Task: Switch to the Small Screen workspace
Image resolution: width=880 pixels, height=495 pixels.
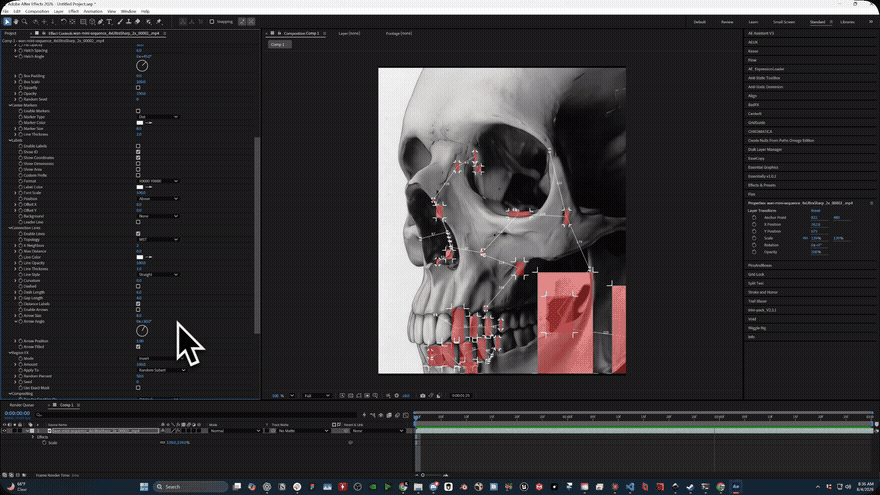Action: 784,22
